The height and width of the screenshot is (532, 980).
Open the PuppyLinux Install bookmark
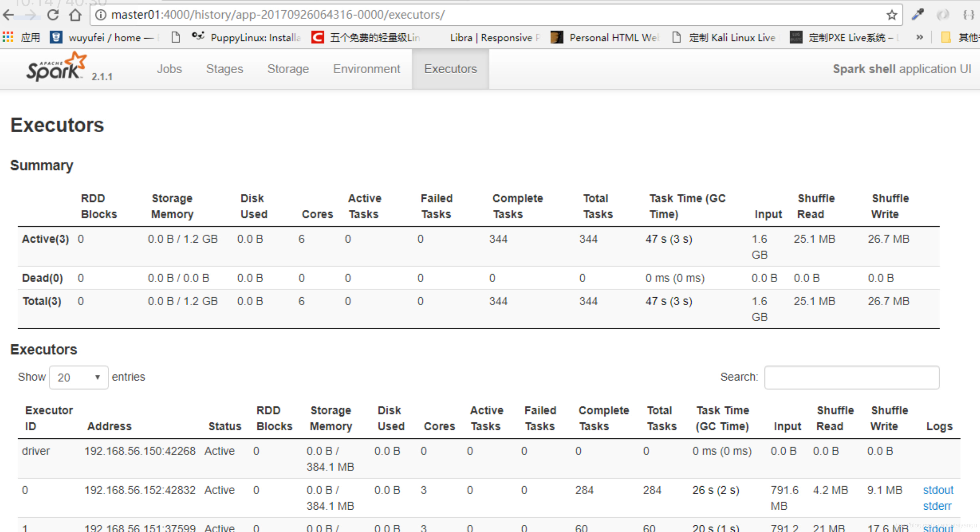[246, 37]
